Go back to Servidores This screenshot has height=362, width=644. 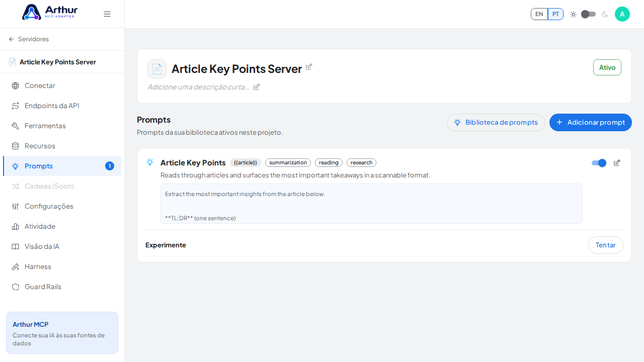tap(29, 39)
